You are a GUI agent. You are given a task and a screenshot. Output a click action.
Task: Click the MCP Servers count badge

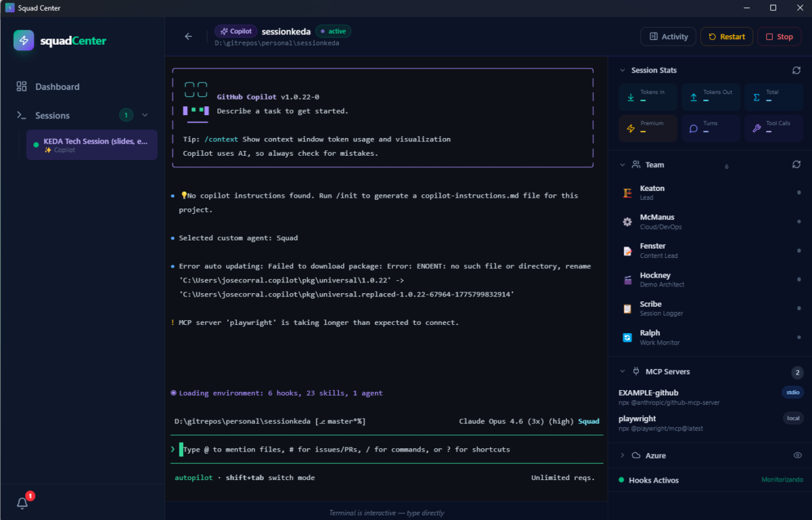(797, 372)
